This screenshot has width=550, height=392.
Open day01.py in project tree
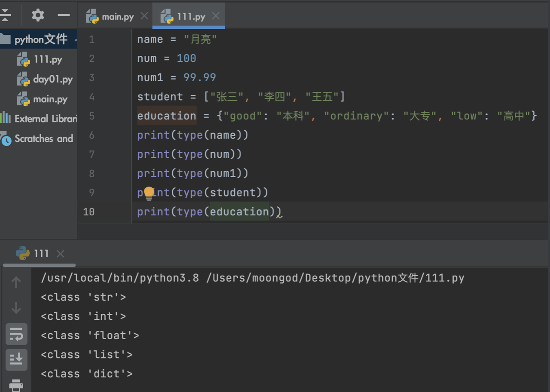45,79
